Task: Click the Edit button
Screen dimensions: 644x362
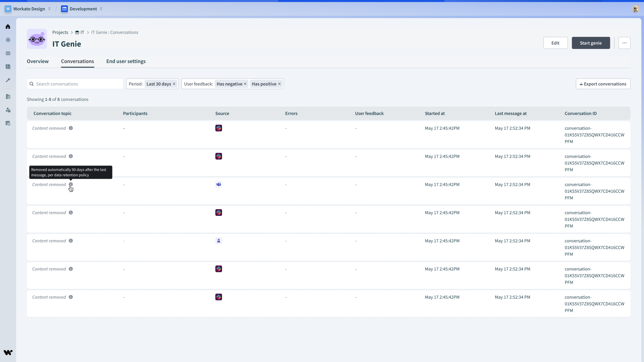Action: [555, 43]
